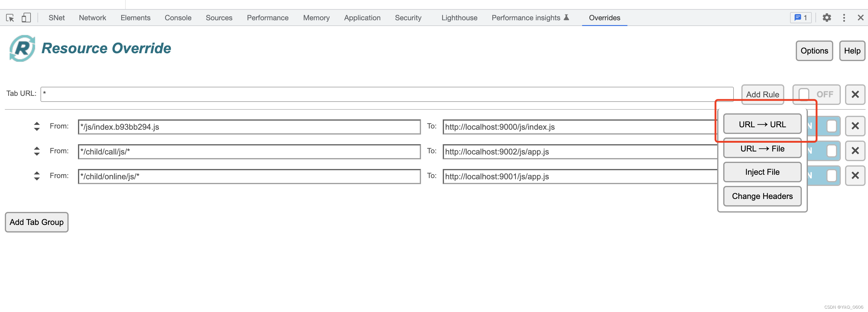Edit To field localhost:9000/js/index.js
The height and width of the screenshot is (312, 868).
click(580, 127)
